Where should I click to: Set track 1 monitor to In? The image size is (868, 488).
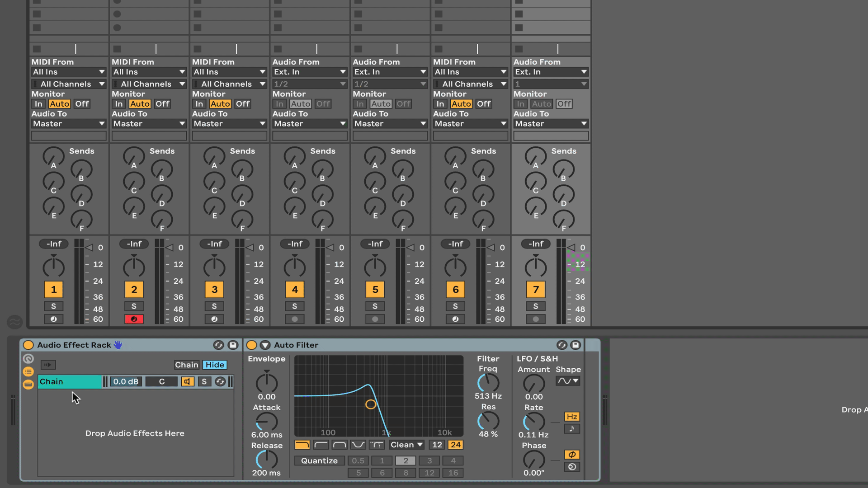(x=38, y=104)
